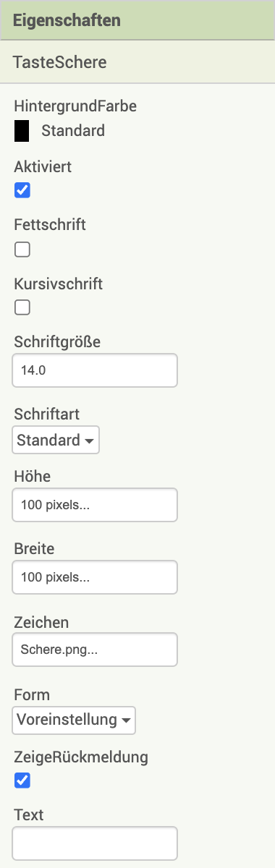The image size is (275, 868).
Task: Click the empty Text input field
Action: pos(95,843)
